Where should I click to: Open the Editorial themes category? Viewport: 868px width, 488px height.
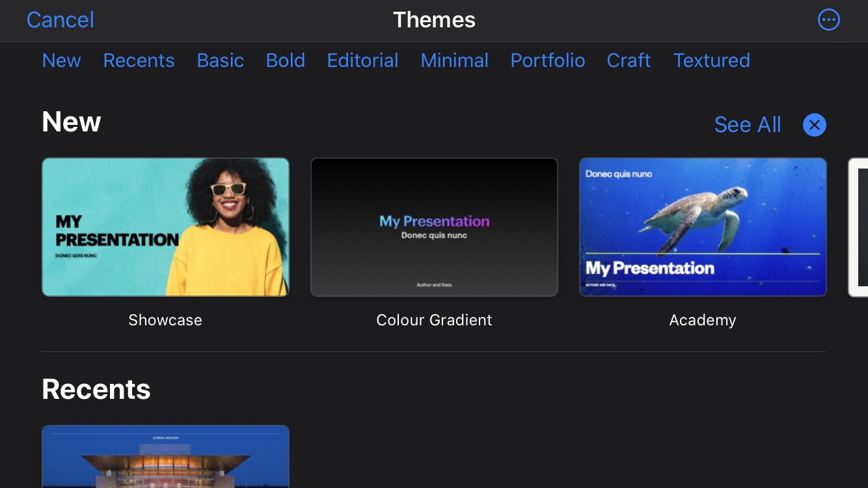tap(362, 61)
